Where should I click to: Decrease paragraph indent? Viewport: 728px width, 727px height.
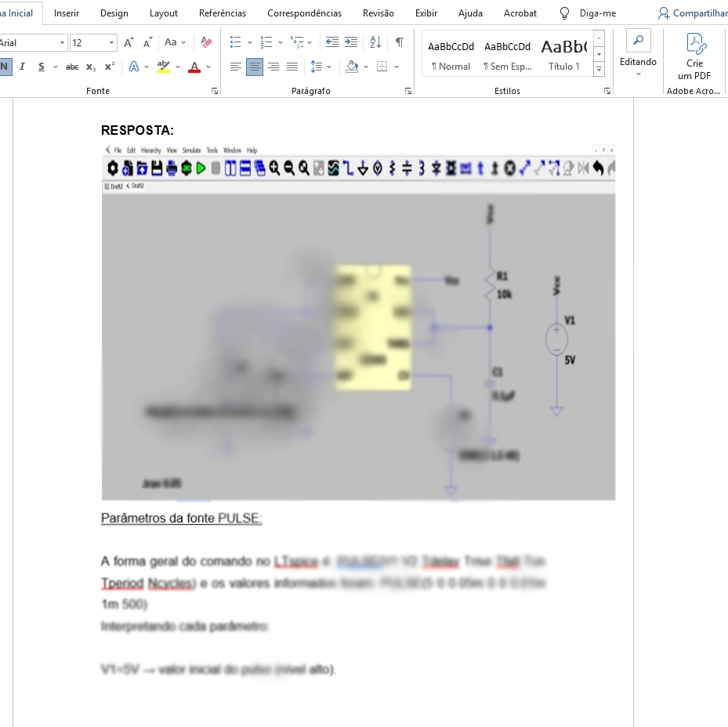click(332, 42)
